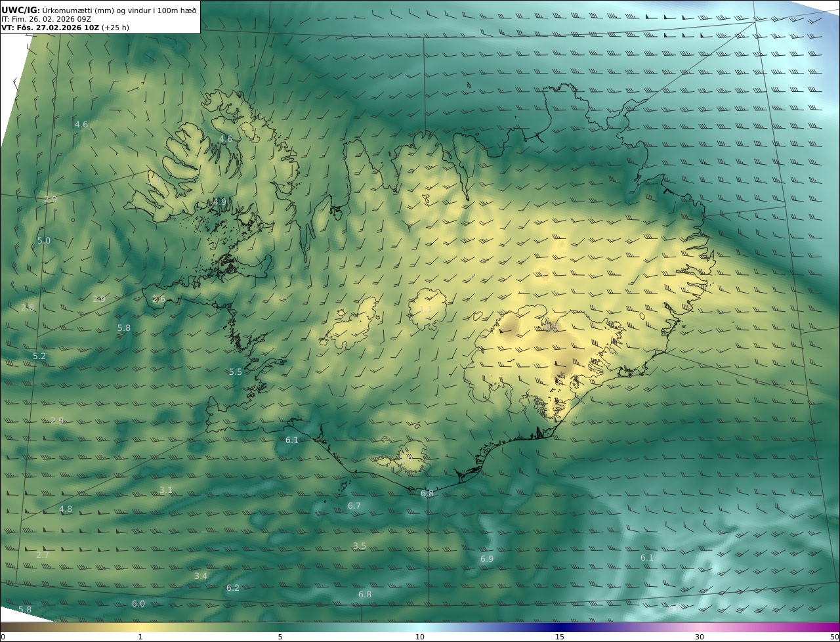This screenshot has width=840, height=642.
Task: Click the 3.4 value label on the map
Action: point(201,576)
